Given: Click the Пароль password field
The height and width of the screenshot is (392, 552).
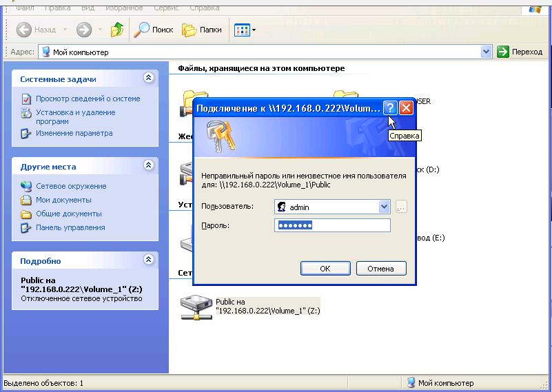Looking at the screenshot, I should coord(332,225).
